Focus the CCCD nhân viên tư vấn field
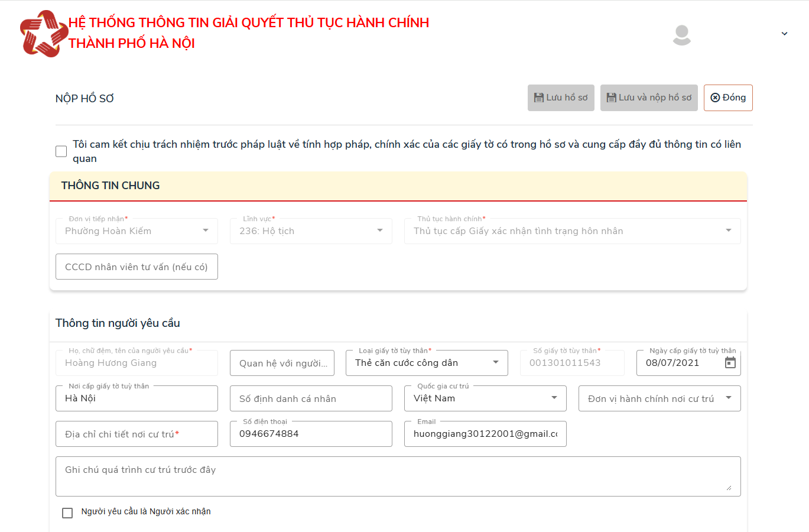The image size is (809, 532). [x=137, y=267]
